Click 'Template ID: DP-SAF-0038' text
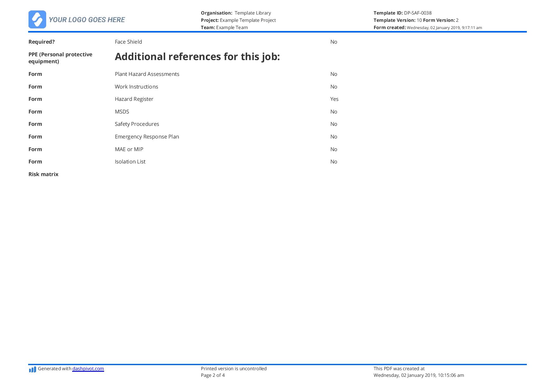This screenshot has height=392, width=555. 402,13
